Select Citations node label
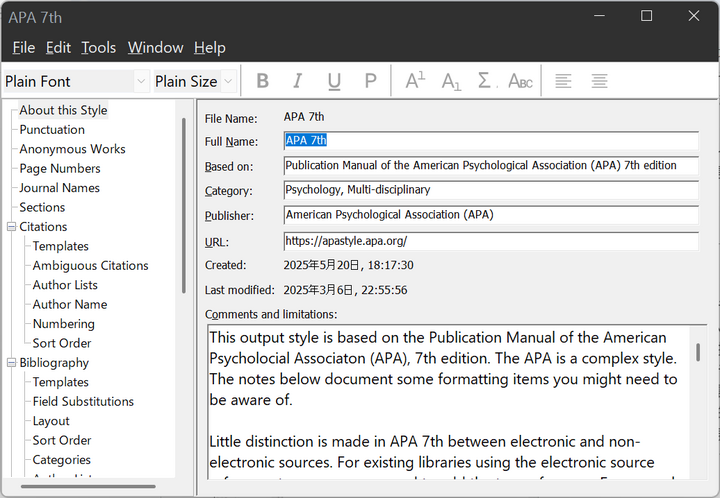 point(43,227)
